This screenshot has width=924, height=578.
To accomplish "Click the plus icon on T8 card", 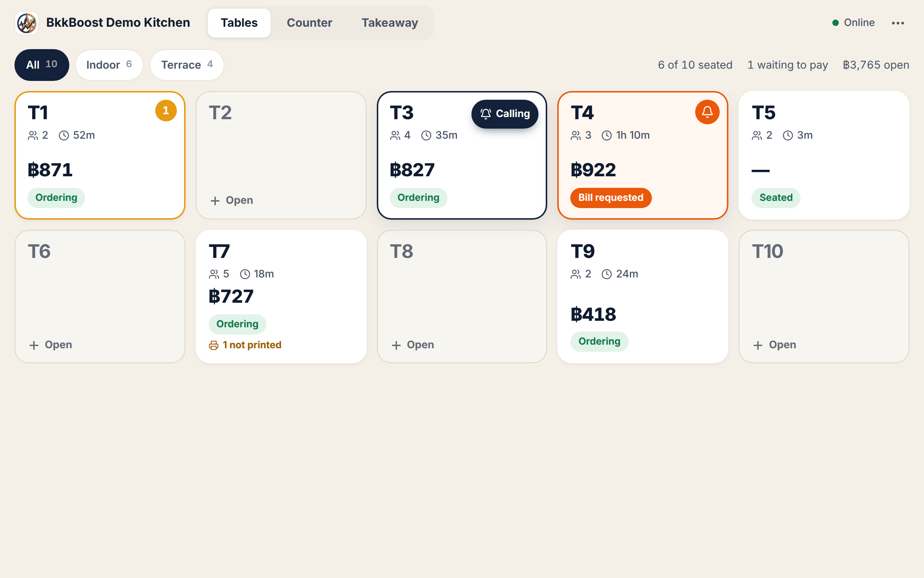I will tap(396, 345).
